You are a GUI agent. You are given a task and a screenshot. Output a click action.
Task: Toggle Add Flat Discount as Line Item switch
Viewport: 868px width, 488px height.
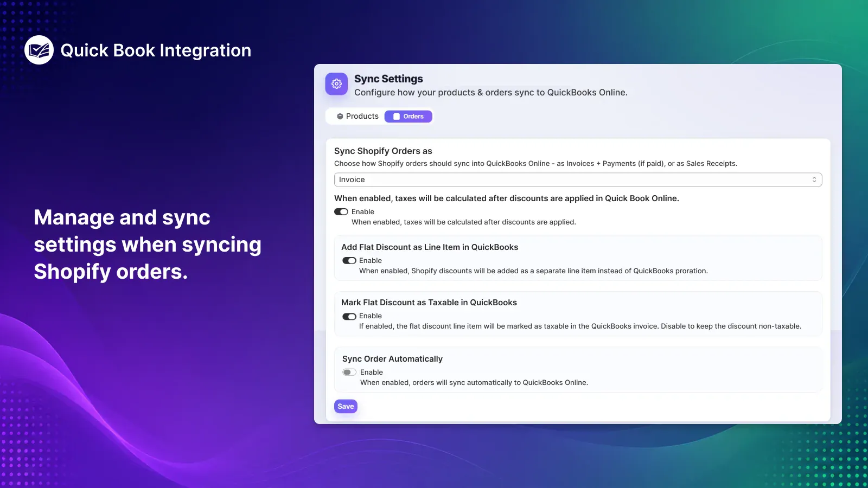click(x=349, y=261)
